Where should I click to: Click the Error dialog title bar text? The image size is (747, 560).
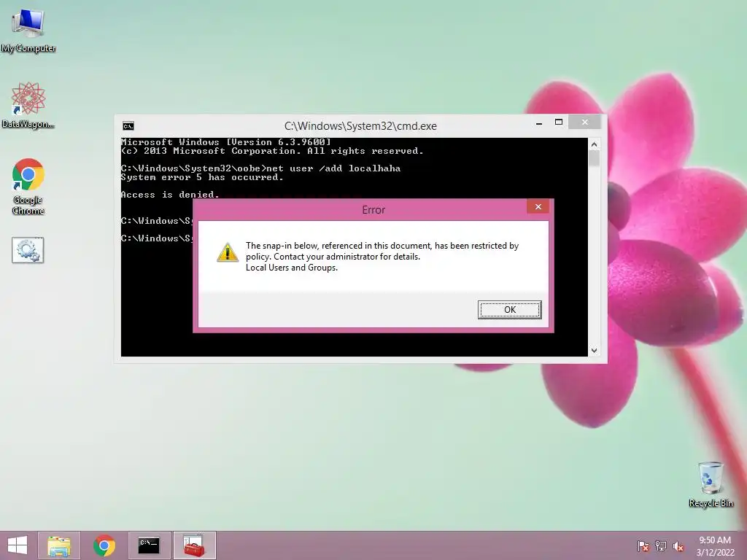(x=373, y=210)
